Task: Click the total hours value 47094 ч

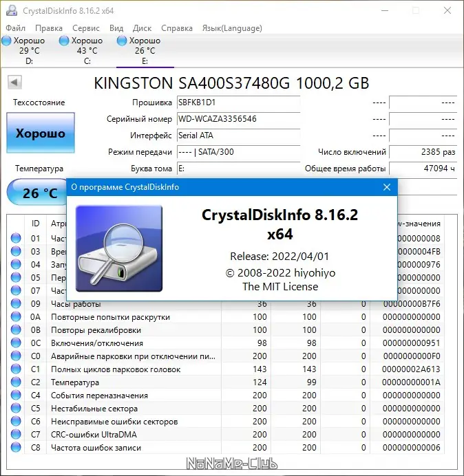Action: tap(423, 168)
